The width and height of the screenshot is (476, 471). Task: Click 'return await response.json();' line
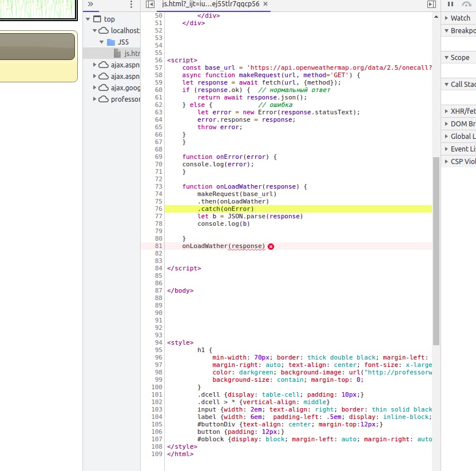tap(252, 97)
